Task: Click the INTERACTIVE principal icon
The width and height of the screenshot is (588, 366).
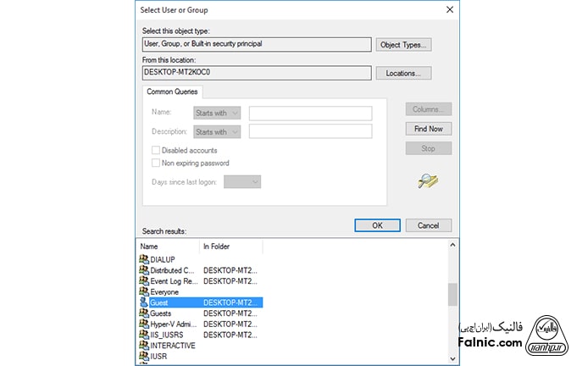Action: coord(143,346)
